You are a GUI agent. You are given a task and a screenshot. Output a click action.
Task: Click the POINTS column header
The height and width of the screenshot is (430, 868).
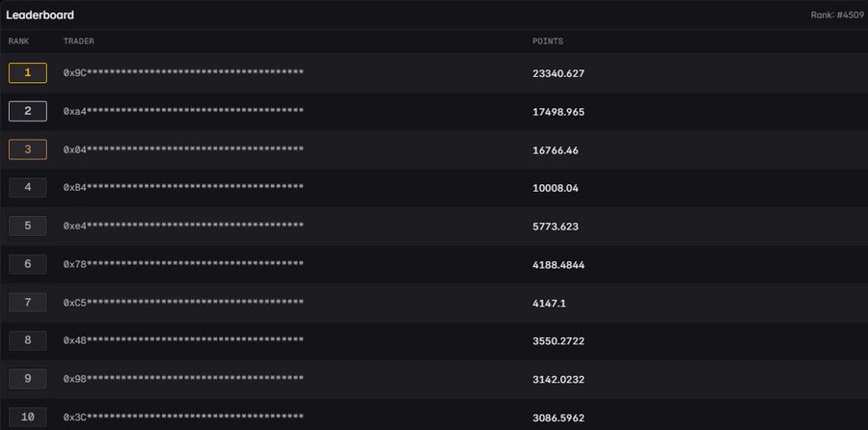548,41
